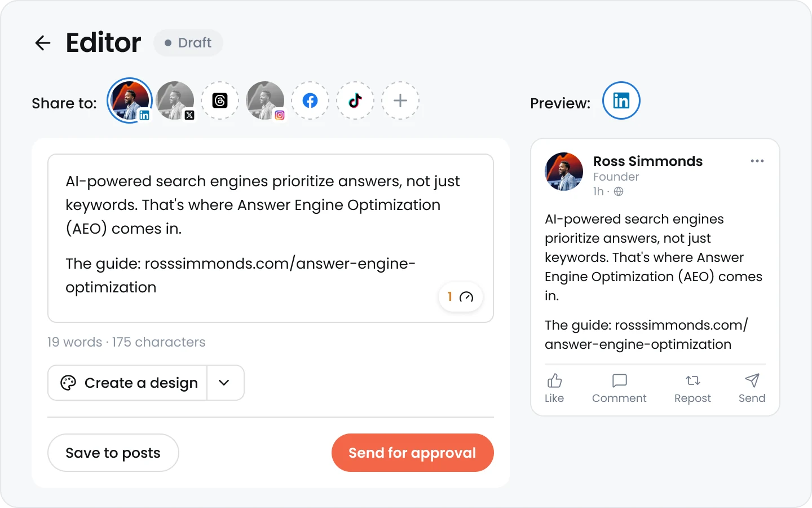Enable the Facebook channel for sharing
The height and width of the screenshot is (508, 812).
pos(310,100)
